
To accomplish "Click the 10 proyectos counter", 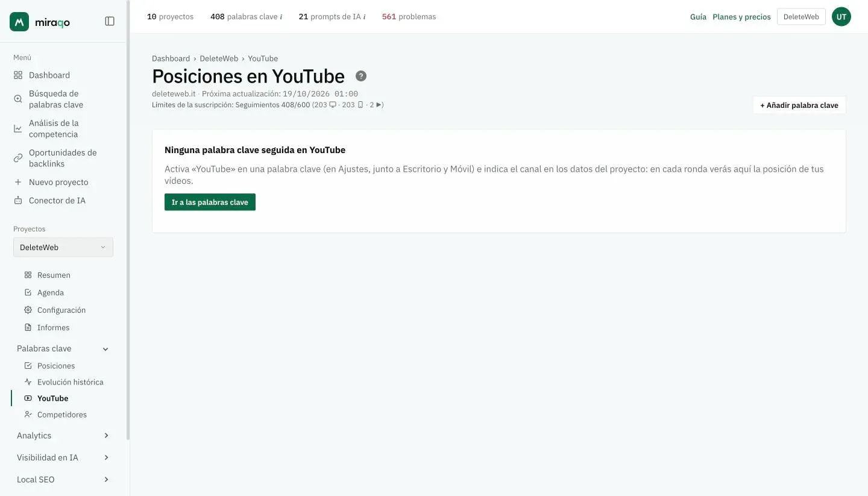I will point(170,17).
